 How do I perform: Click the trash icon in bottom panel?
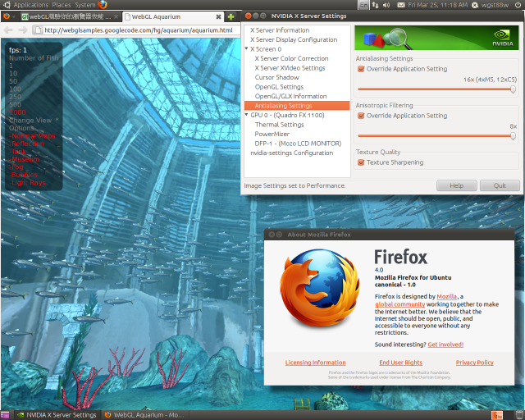point(518,415)
